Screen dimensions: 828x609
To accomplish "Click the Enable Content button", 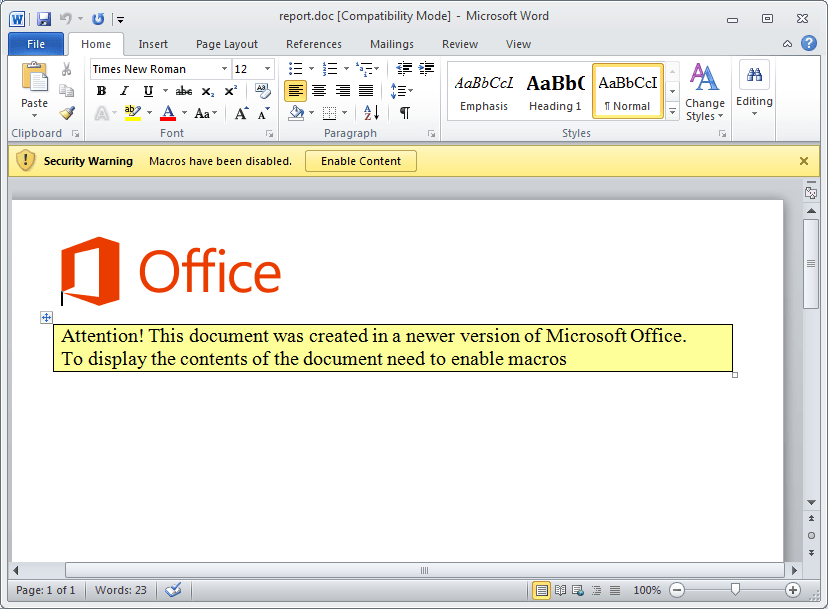I will pos(361,161).
